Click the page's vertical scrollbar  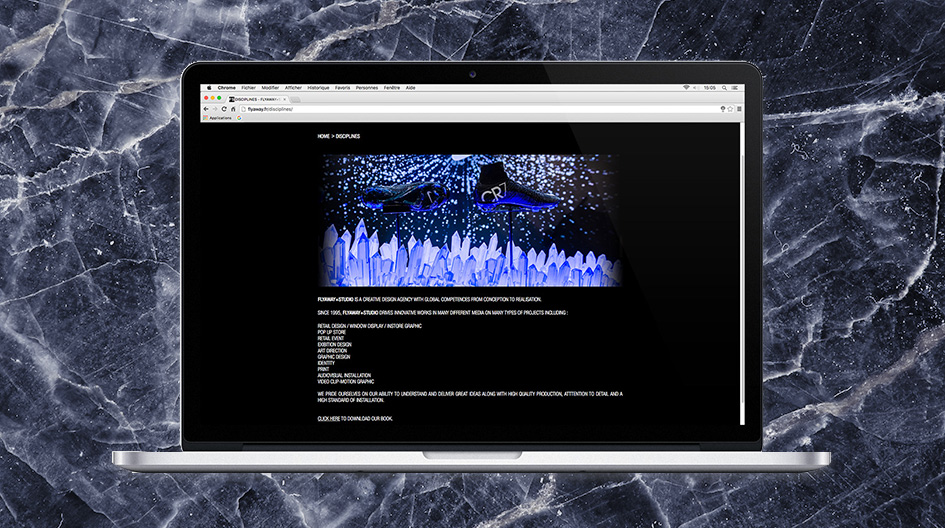[742, 274]
